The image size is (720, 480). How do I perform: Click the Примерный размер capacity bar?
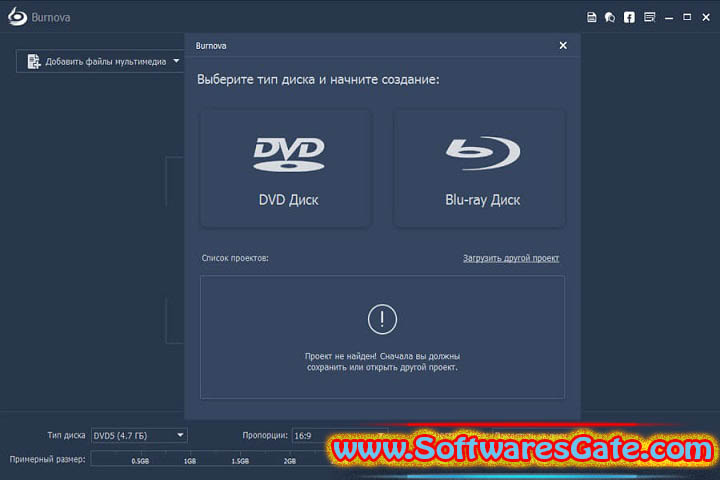click(211, 459)
